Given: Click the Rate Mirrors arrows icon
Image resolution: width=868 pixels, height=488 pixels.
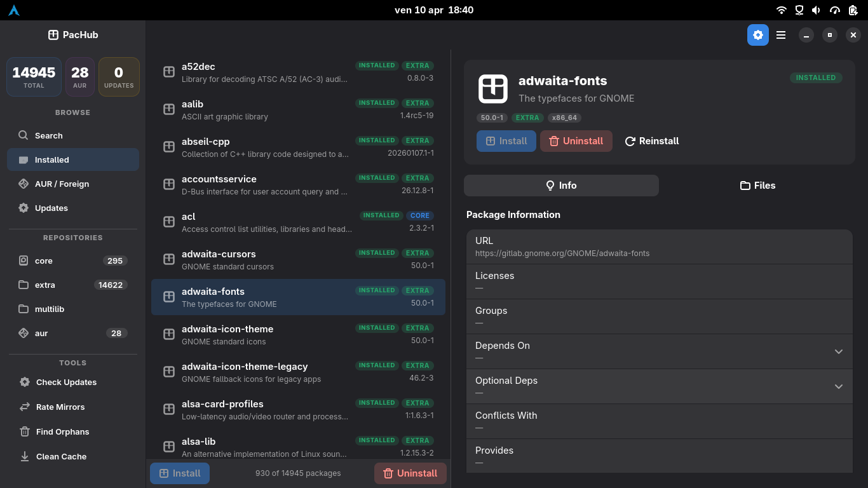Looking at the screenshot, I should [x=25, y=407].
